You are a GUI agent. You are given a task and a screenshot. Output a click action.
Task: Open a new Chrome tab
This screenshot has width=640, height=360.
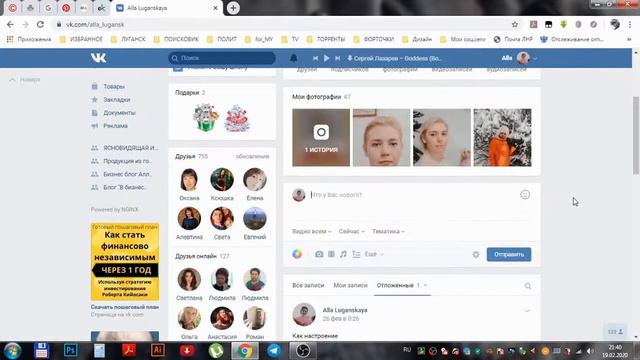tap(233, 8)
